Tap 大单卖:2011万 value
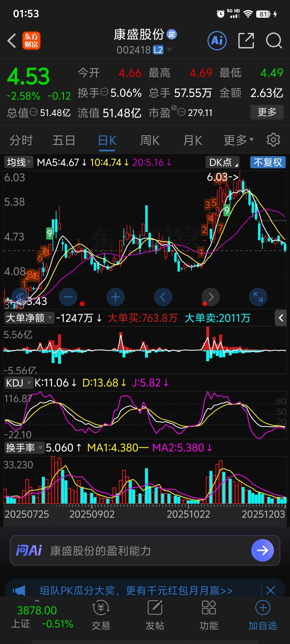Image resolution: width=290 pixels, height=644 pixels. pyautogui.click(x=218, y=318)
